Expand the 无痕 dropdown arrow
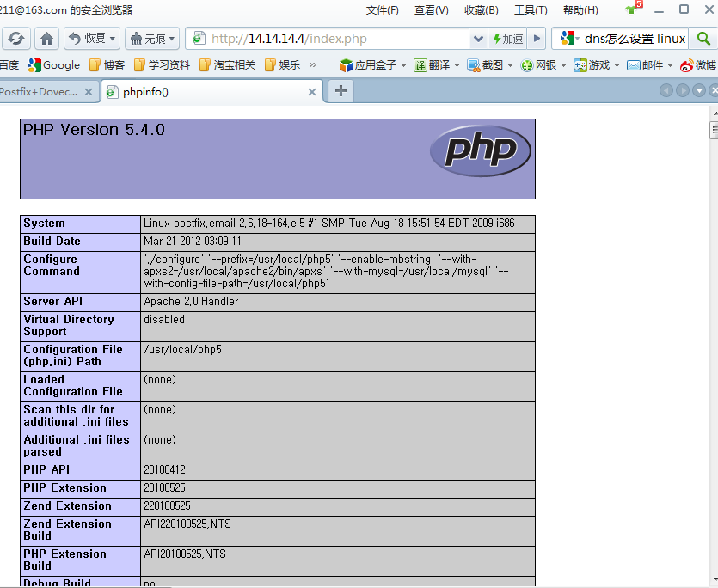The width and height of the screenshot is (718, 588). [172, 39]
